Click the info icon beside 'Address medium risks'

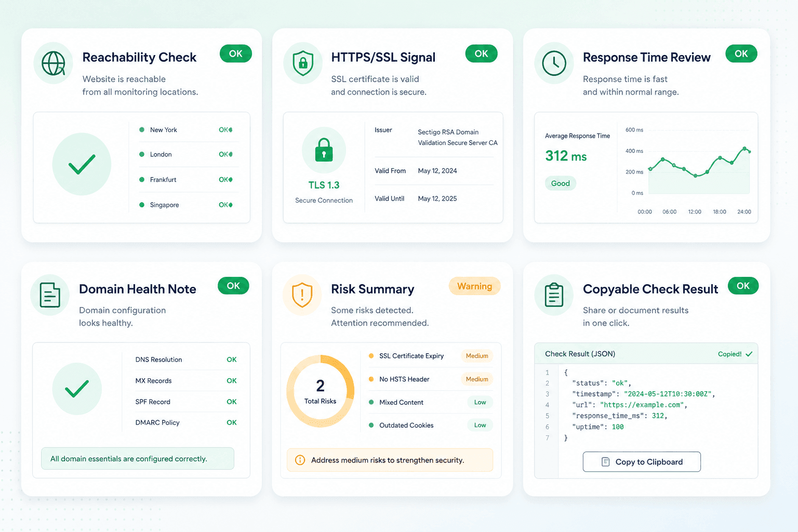click(300, 460)
